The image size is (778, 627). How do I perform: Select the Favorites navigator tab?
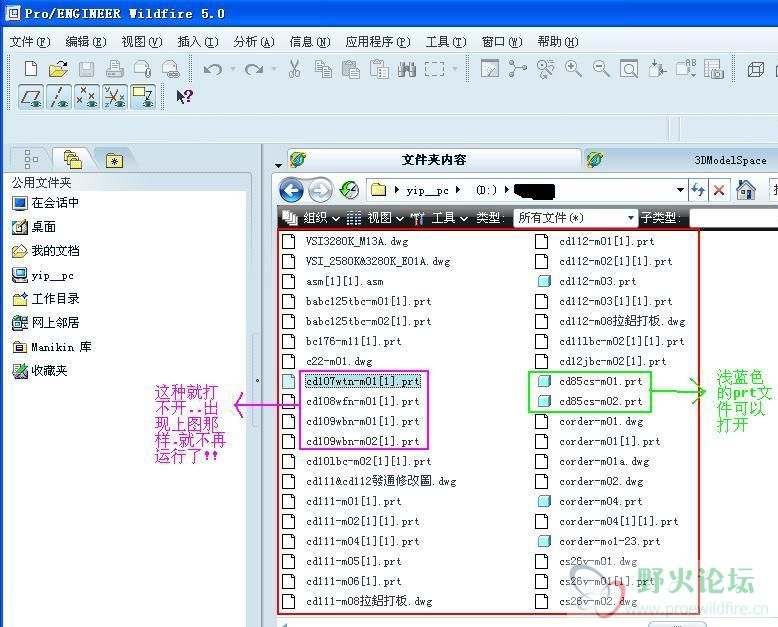coord(114,160)
